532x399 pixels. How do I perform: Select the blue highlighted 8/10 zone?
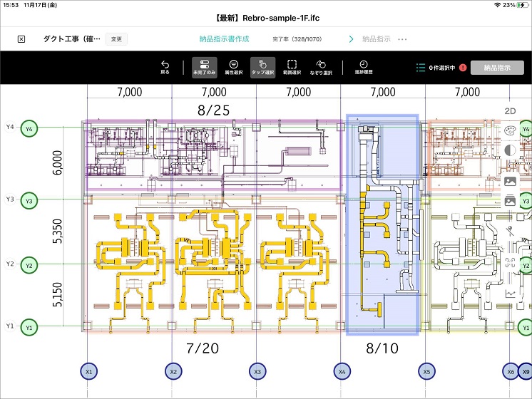point(382,224)
